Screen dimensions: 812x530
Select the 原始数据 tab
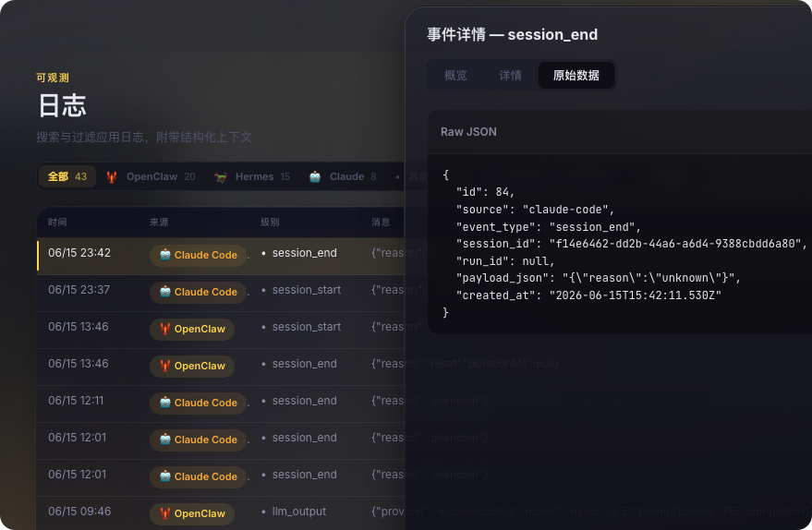point(576,76)
